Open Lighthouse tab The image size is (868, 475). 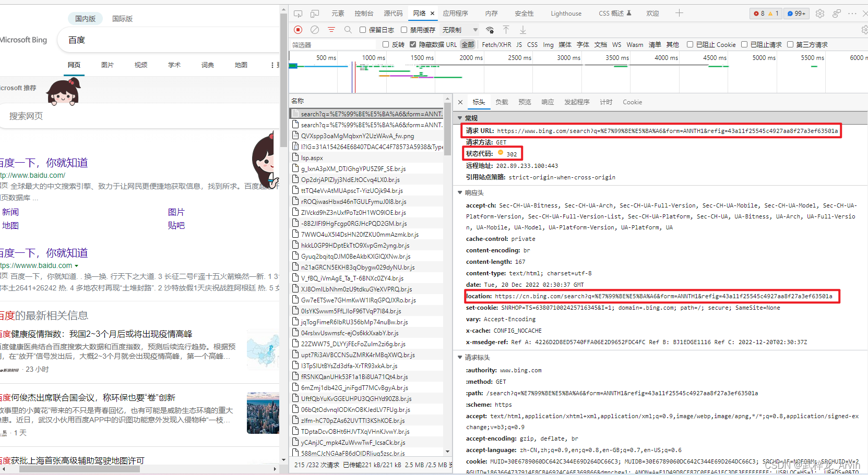(x=566, y=14)
